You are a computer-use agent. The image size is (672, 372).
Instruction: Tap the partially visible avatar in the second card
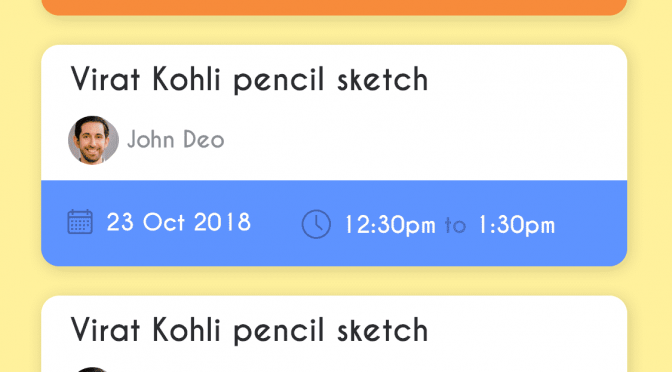(x=93, y=369)
